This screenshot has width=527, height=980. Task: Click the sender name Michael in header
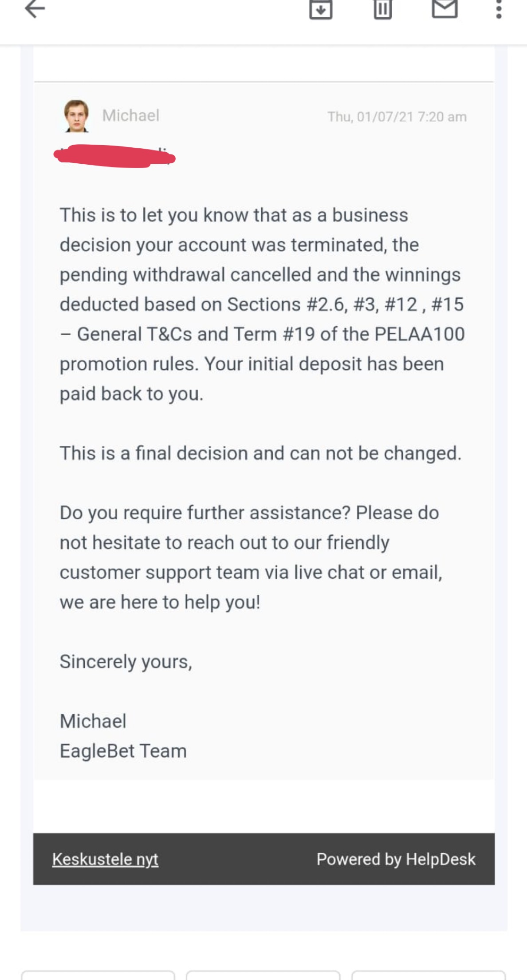[x=130, y=116]
